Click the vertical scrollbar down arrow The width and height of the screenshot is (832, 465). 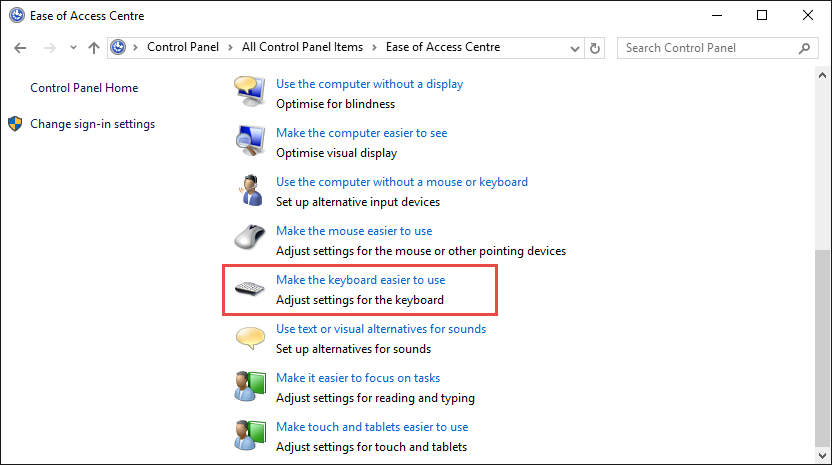point(822,455)
